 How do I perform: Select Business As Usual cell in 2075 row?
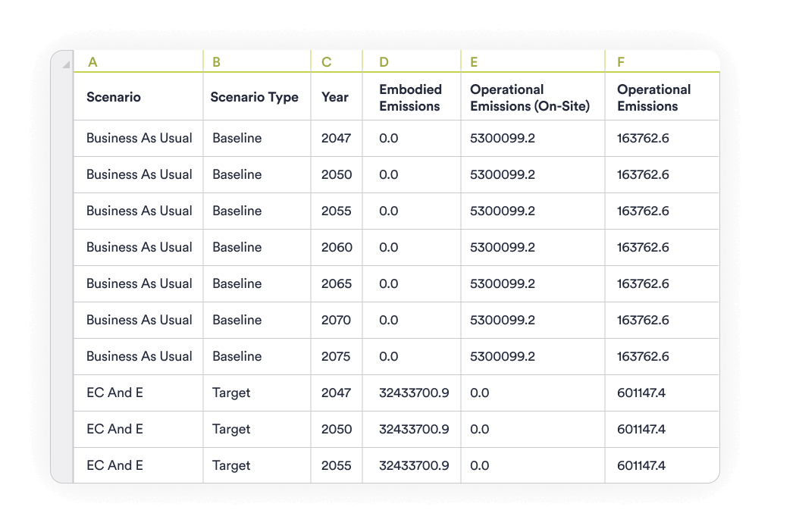pyautogui.click(x=139, y=356)
